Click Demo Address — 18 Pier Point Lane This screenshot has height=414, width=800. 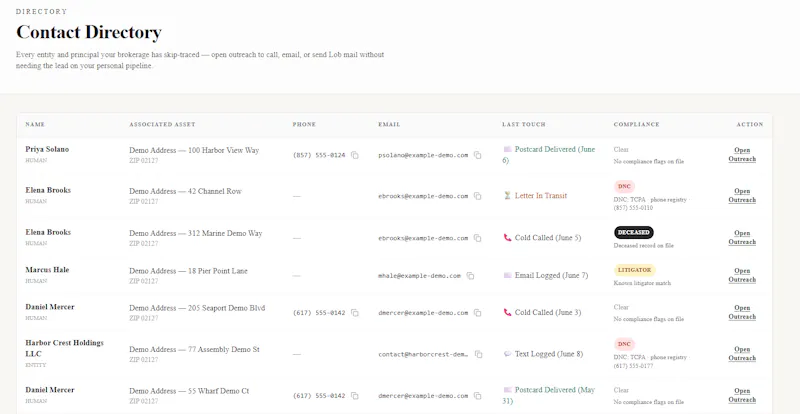[188, 271]
